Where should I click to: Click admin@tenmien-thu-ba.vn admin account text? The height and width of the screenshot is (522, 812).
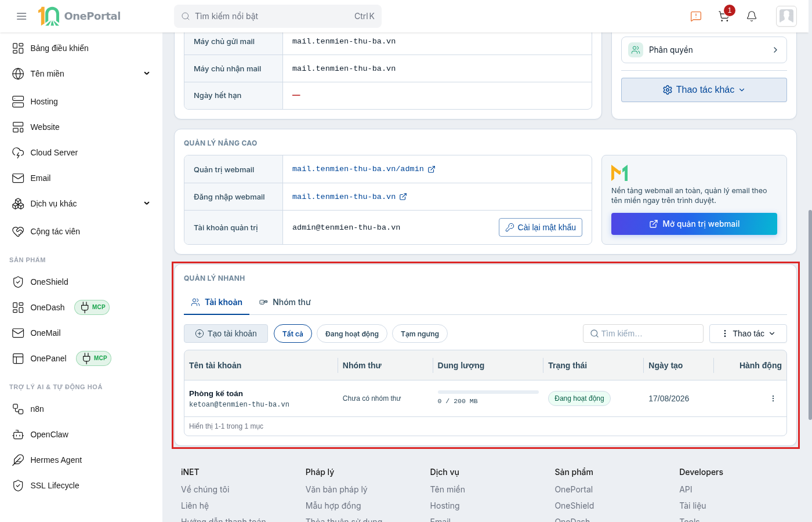click(x=346, y=227)
